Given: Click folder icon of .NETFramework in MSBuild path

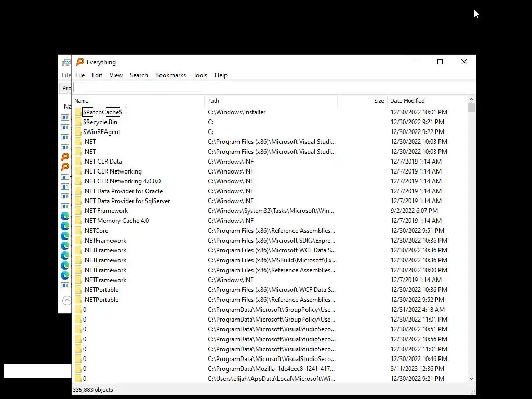Looking at the screenshot, I should [78, 260].
